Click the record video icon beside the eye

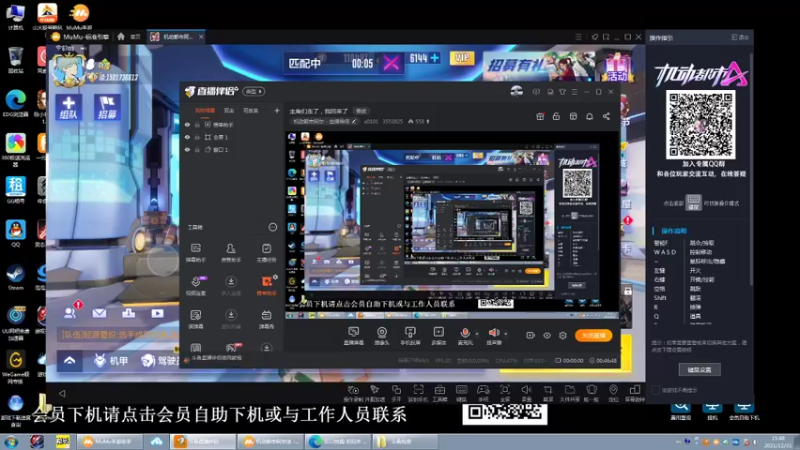(531, 335)
